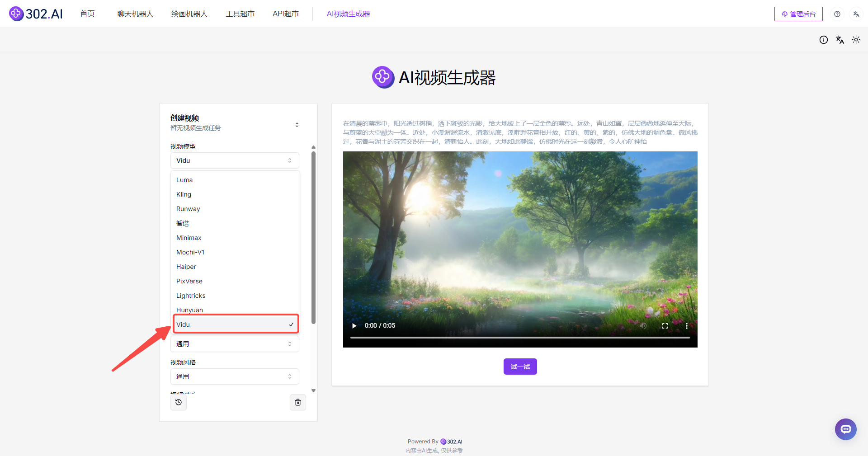Select Runway from model list
Viewport: 868px width, 456px height.
pyautogui.click(x=235, y=209)
